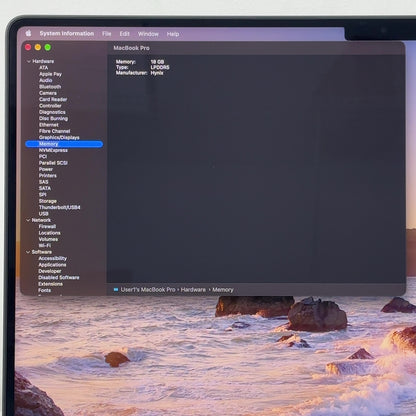This screenshot has width=416, height=416.
Task: Collapse the Network section chevron
Action: [x=28, y=220]
